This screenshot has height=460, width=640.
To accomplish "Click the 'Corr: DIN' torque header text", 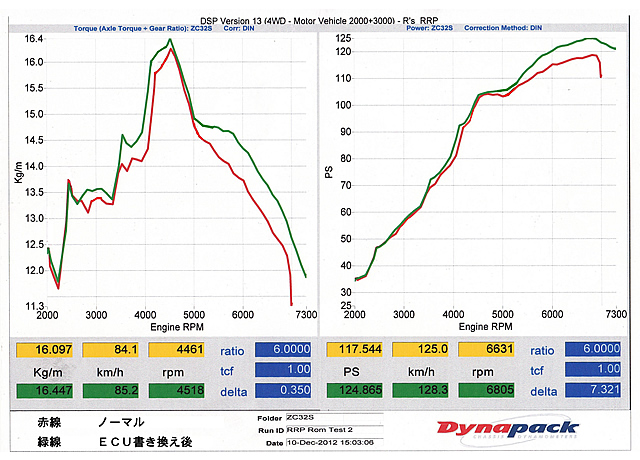I will tap(239, 29).
